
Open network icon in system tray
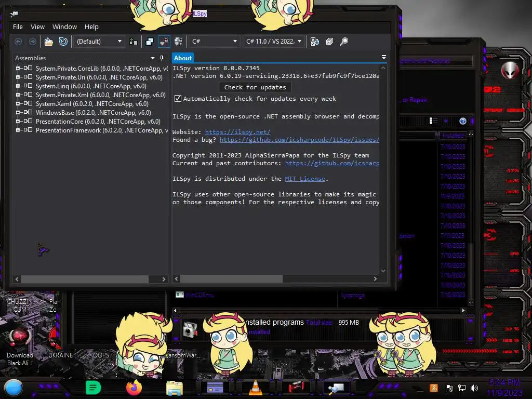click(462, 388)
